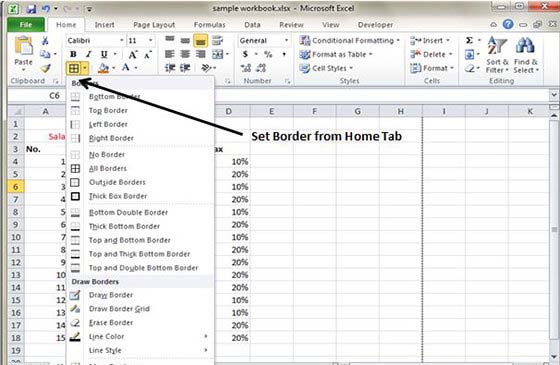The height and width of the screenshot is (365, 560).
Task: Apply Bold formatting from the ribbon
Action: tap(73, 54)
